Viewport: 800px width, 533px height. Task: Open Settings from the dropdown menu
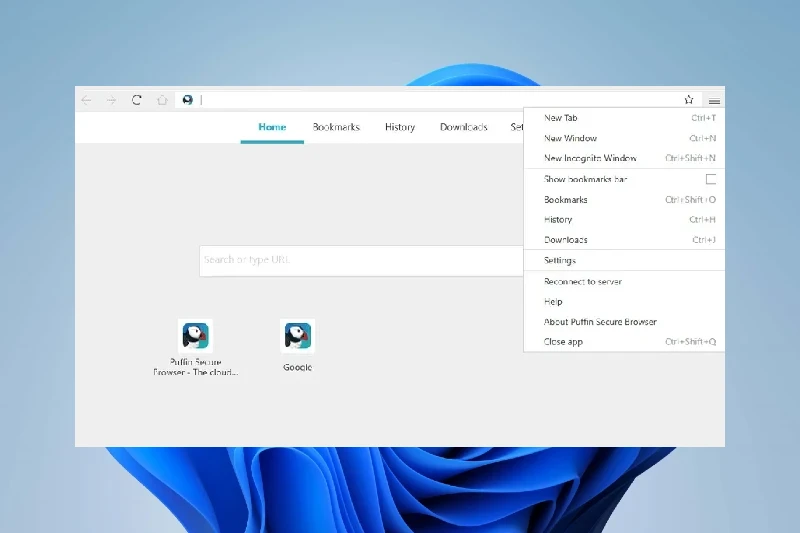(560, 260)
